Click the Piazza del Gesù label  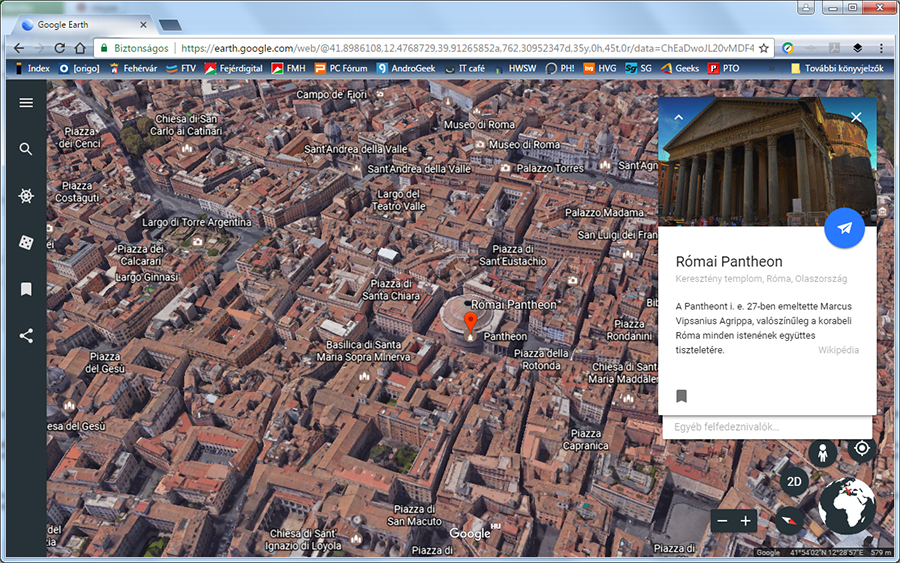pyautogui.click(x=105, y=363)
